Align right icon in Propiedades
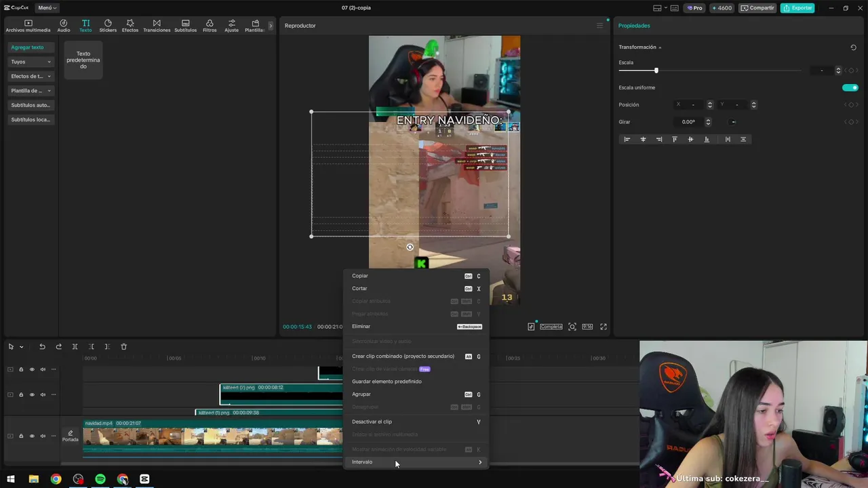This screenshot has height=488, width=868. point(659,140)
